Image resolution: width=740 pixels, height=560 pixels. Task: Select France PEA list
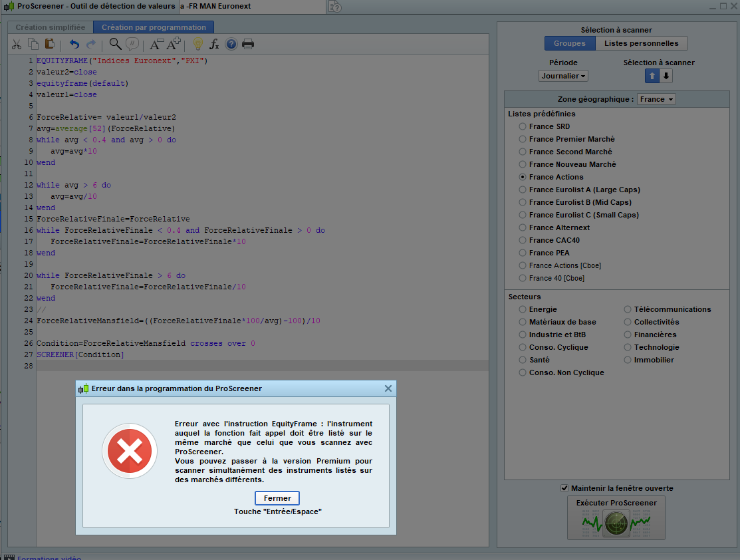pos(523,253)
